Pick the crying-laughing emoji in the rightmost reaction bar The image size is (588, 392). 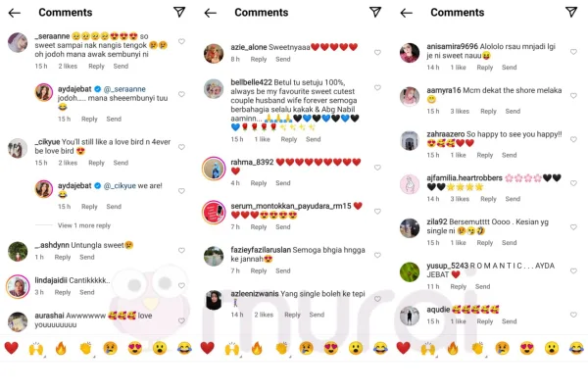(x=576, y=348)
